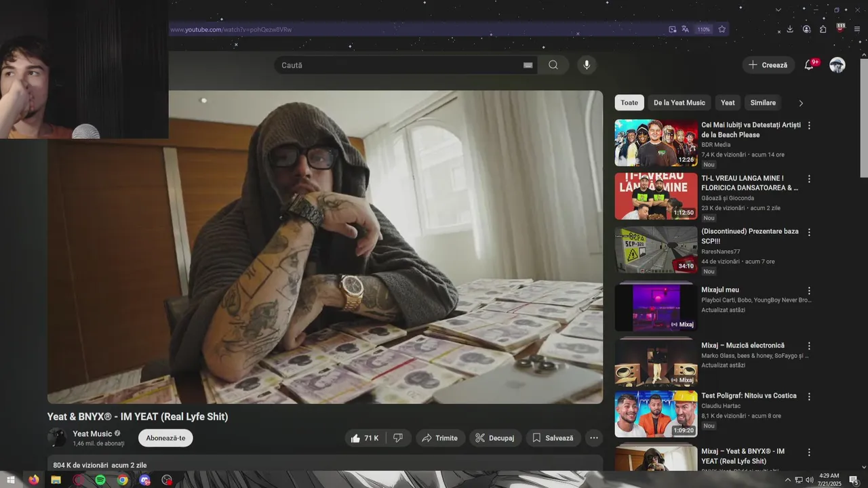Open Firefox from the taskbar
Viewport: 868px width, 488px height.
(x=33, y=480)
